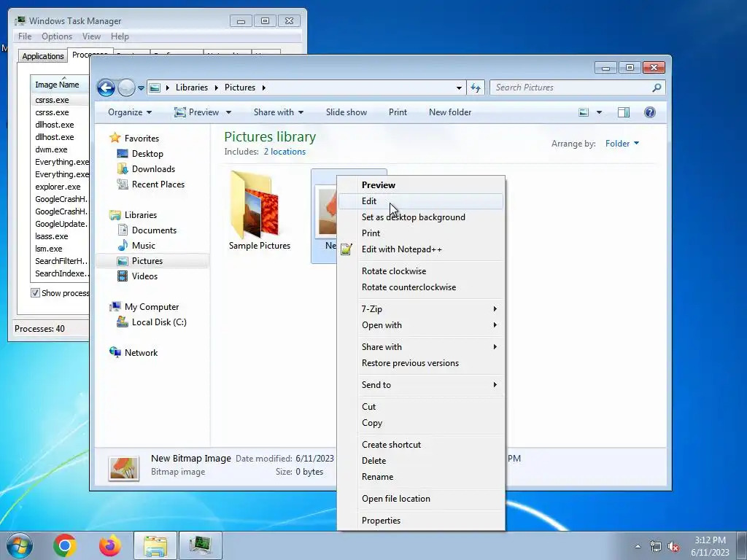Open the Share with toolbar dropdown
747x560 pixels.
pos(279,112)
